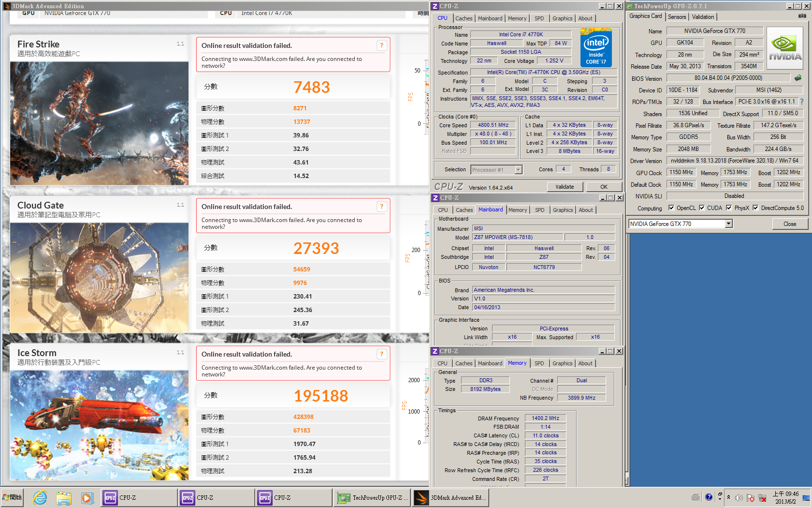Click the Cloud Gate benchmark thumbnail
Screen dimensions: 812x508
[99, 278]
